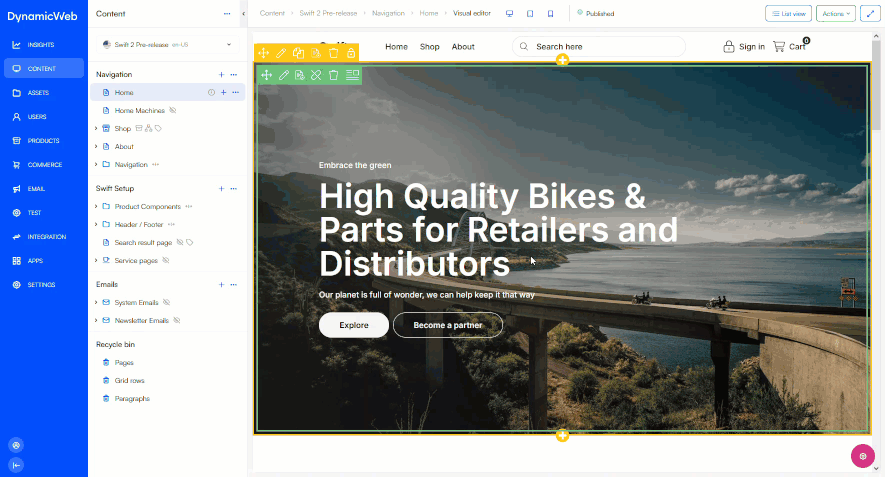
Task: Expand the Service pages node
Action: click(96, 261)
